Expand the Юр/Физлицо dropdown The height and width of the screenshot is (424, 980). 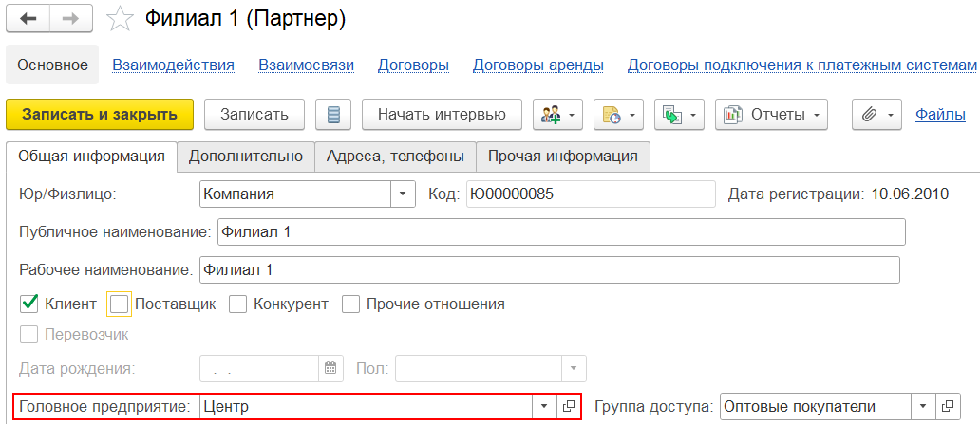click(x=404, y=194)
